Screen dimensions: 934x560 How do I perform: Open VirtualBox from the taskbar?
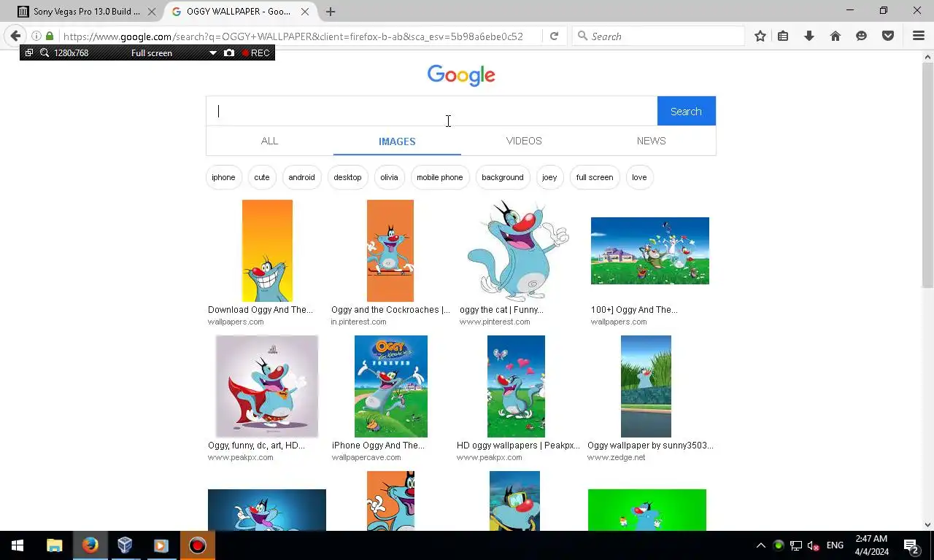click(125, 545)
